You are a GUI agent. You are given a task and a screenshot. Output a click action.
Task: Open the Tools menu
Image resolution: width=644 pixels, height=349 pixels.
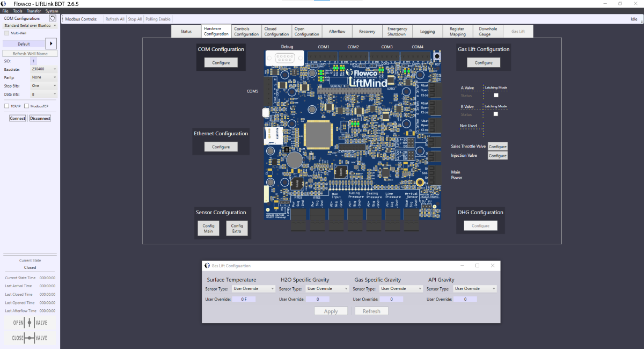click(x=18, y=11)
